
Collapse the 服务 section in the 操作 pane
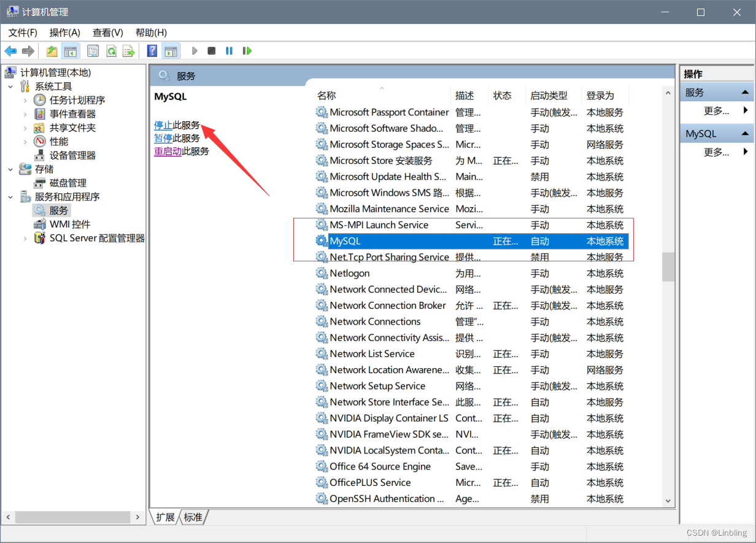(745, 93)
